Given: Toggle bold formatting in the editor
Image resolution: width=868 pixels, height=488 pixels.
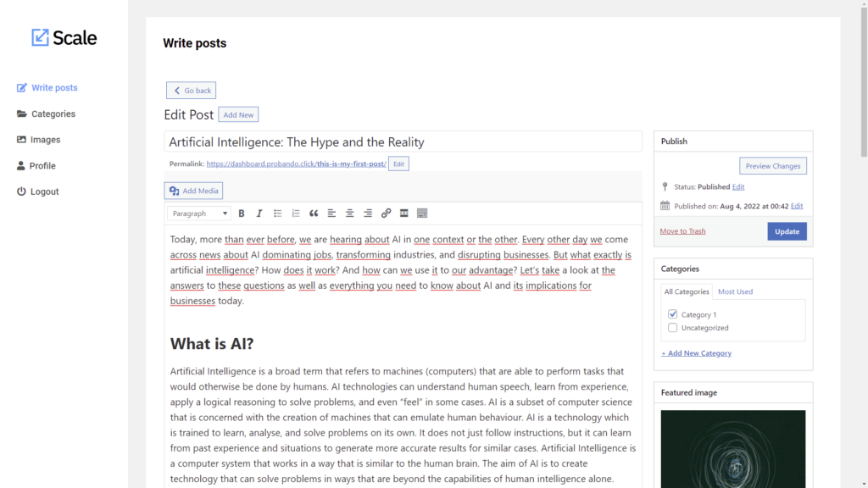Looking at the screenshot, I should [242, 213].
